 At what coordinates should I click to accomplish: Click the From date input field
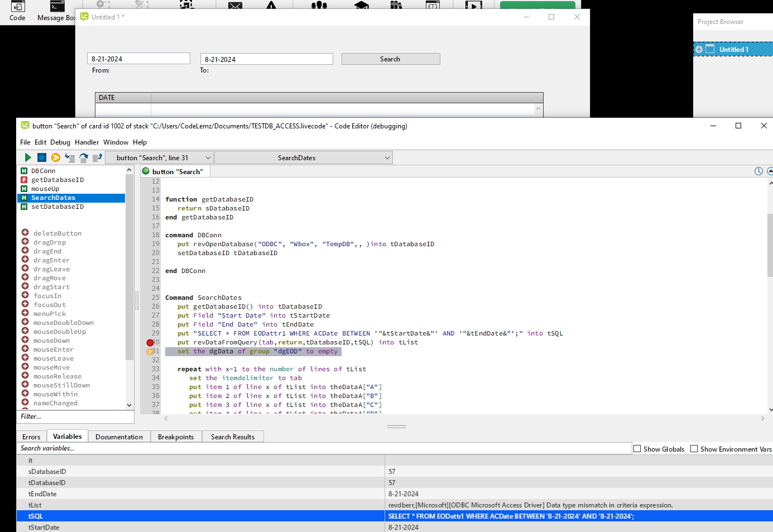click(x=138, y=59)
